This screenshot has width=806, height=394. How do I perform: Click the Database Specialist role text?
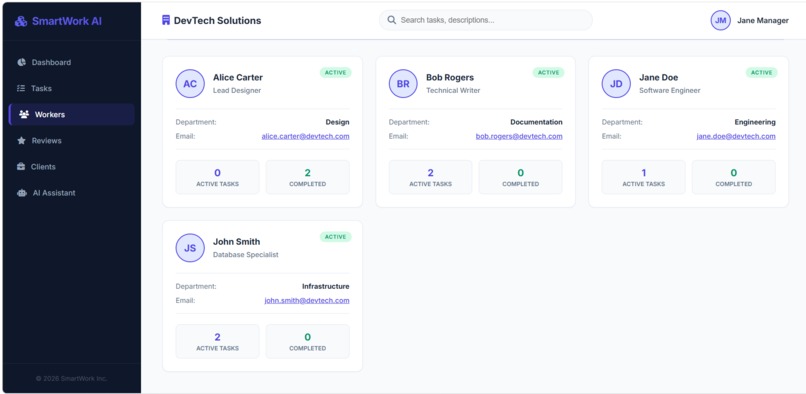(x=246, y=255)
